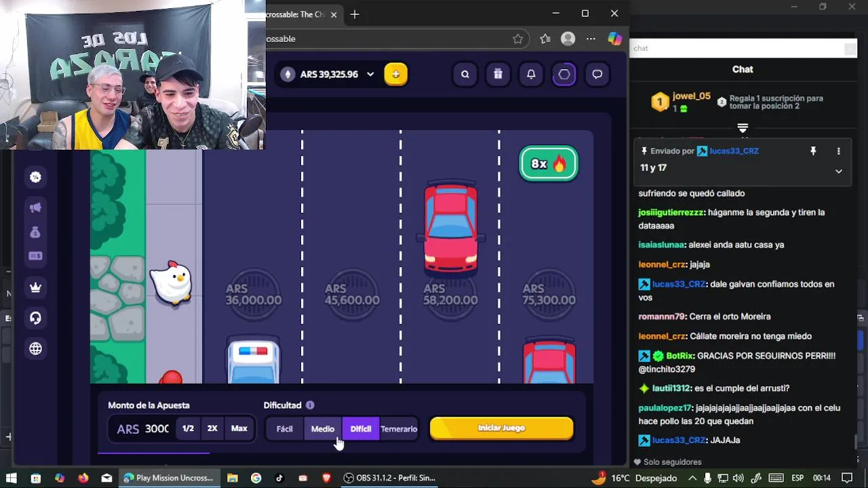Click the ARS 45,600.00 lane manhole

pyautogui.click(x=352, y=295)
